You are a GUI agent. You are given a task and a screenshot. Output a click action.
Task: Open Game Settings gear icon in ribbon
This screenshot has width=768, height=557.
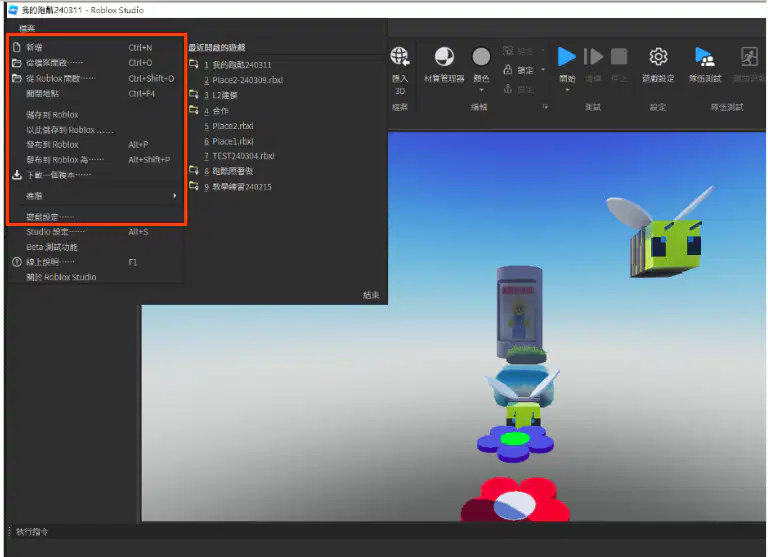click(x=658, y=56)
